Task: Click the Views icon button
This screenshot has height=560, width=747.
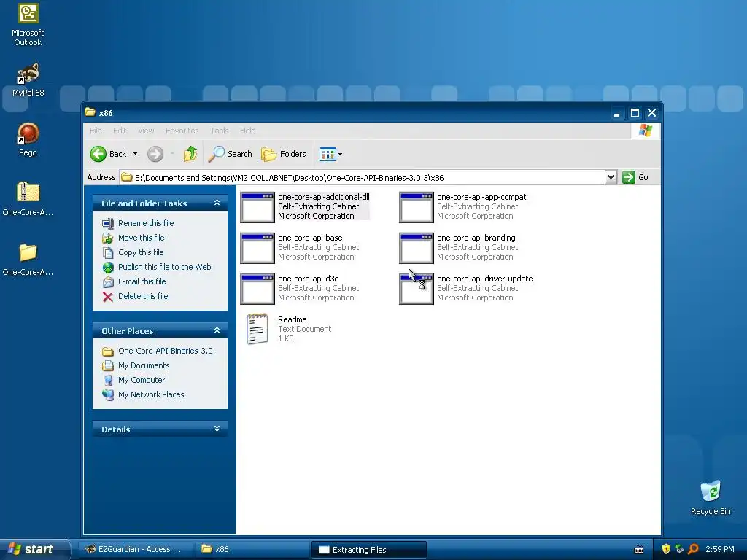Action: [328, 155]
